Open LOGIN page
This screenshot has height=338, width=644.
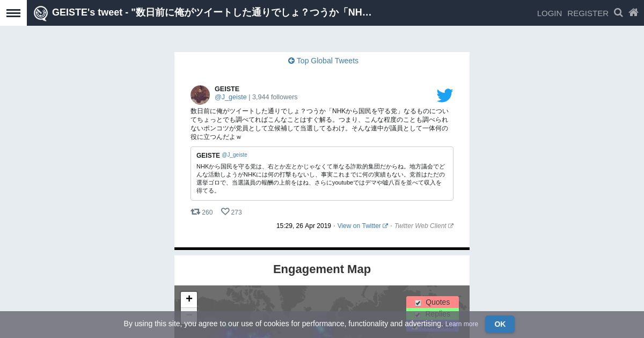[x=550, y=13]
